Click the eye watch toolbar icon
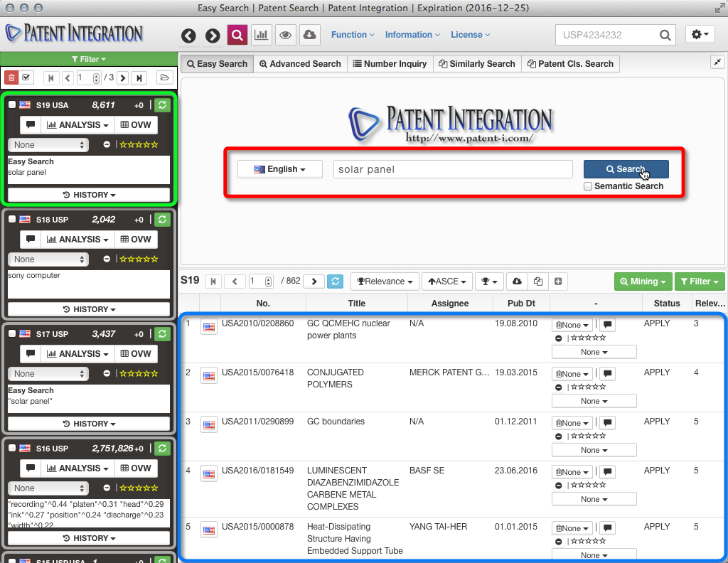Viewport: 728px width, 563px height. pos(286,36)
